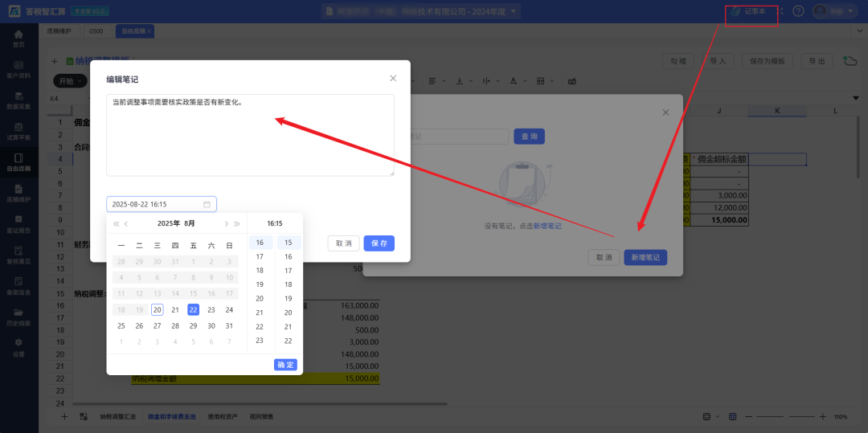Toggle fullscreen icon next to 记事本
Screen dimensions: 868x433
[780, 11]
